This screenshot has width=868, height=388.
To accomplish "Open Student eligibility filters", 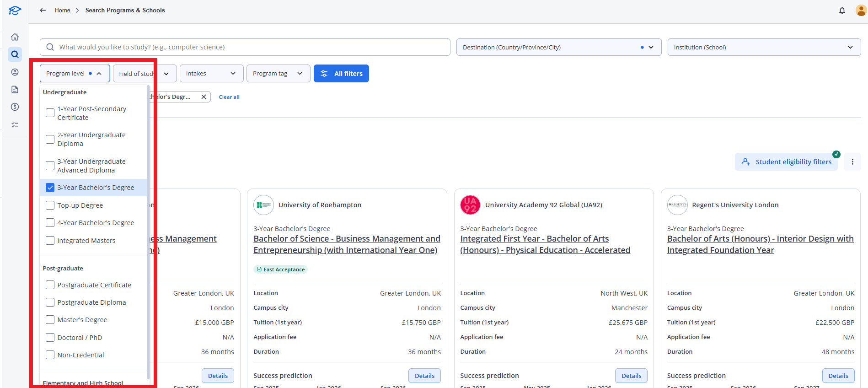I will coord(787,162).
